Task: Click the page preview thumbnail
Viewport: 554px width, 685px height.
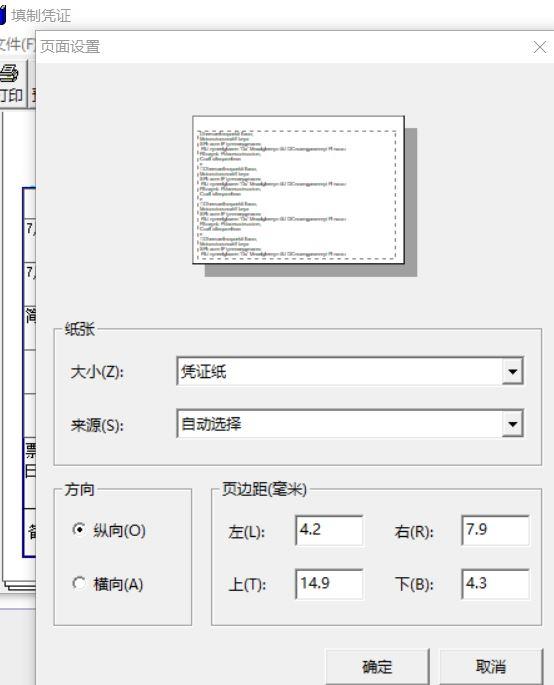Action: point(298,190)
